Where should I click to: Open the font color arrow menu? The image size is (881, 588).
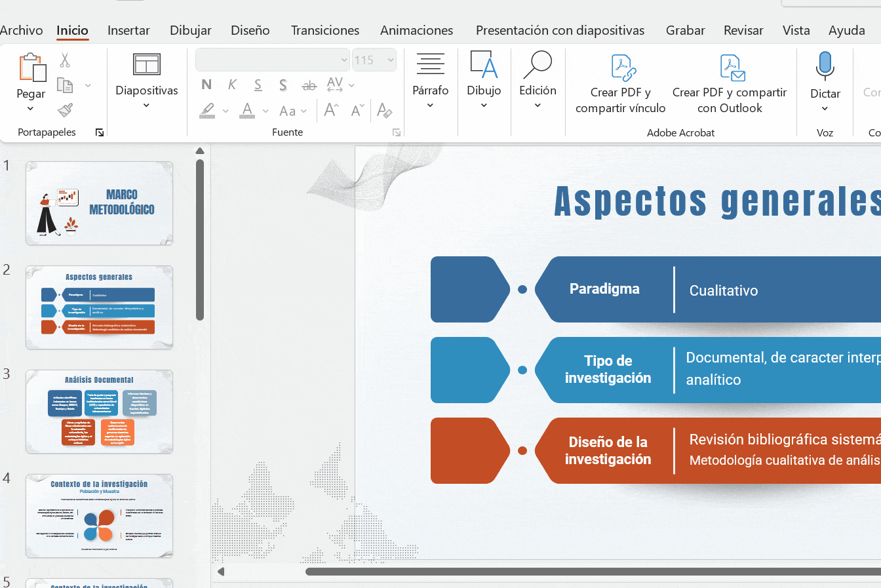265,111
